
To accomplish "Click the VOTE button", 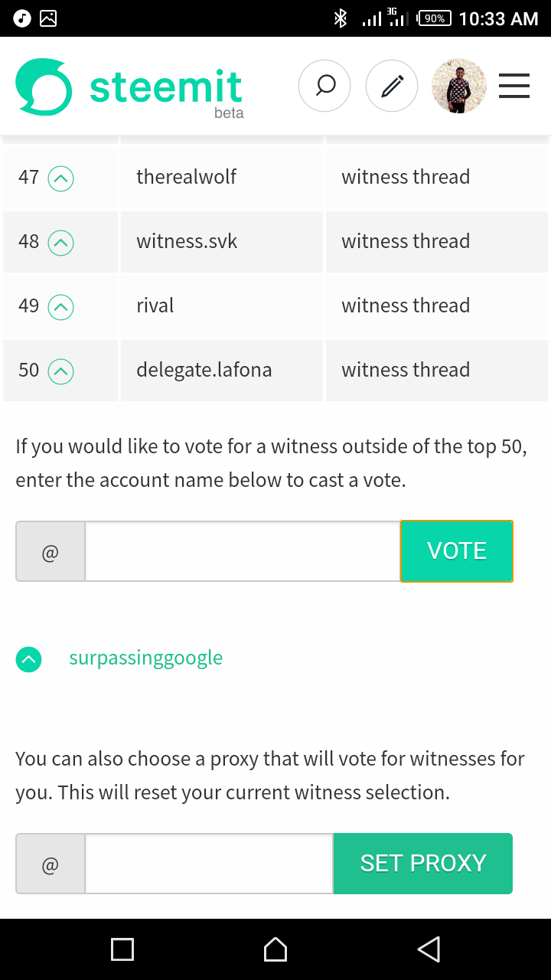I will tap(457, 551).
